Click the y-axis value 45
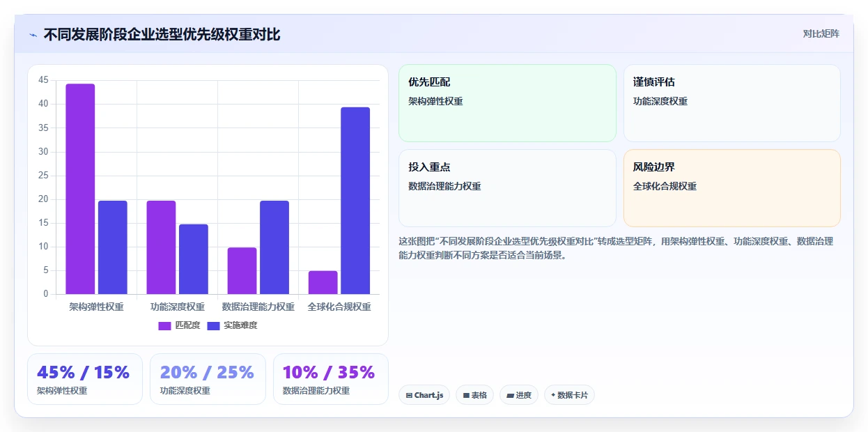Screen dimensions: 868x432 pos(44,80)
